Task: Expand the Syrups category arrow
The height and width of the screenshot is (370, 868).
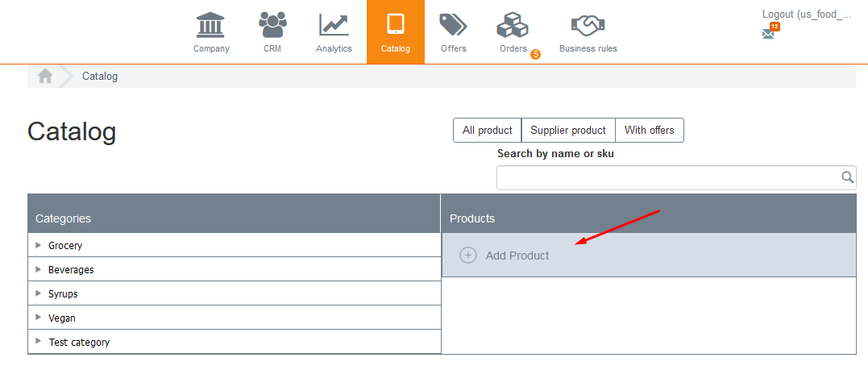Action: (39, 293)
